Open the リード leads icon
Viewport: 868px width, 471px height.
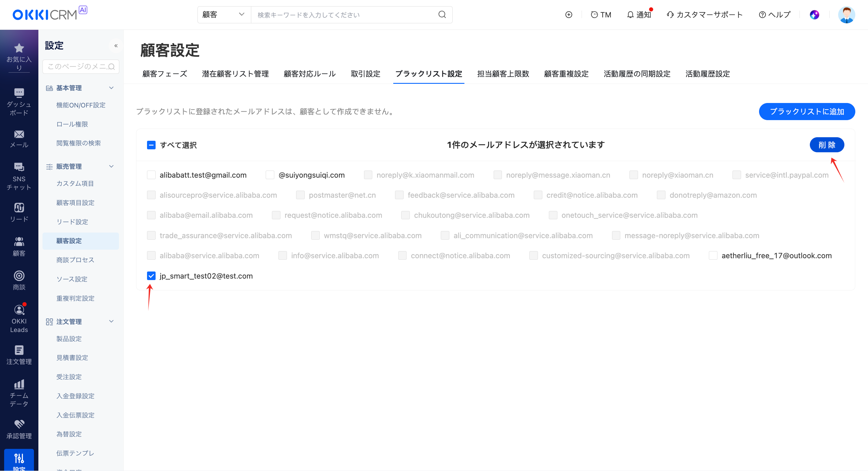click(19, 207)
